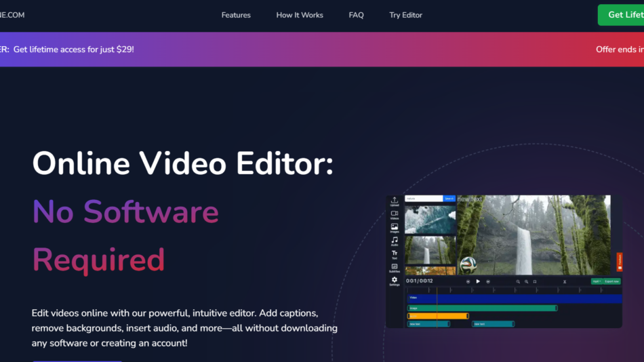644x362 pixels.
Task: Click the 'Offer ends in' banner text
Action: tap(620, 49)
